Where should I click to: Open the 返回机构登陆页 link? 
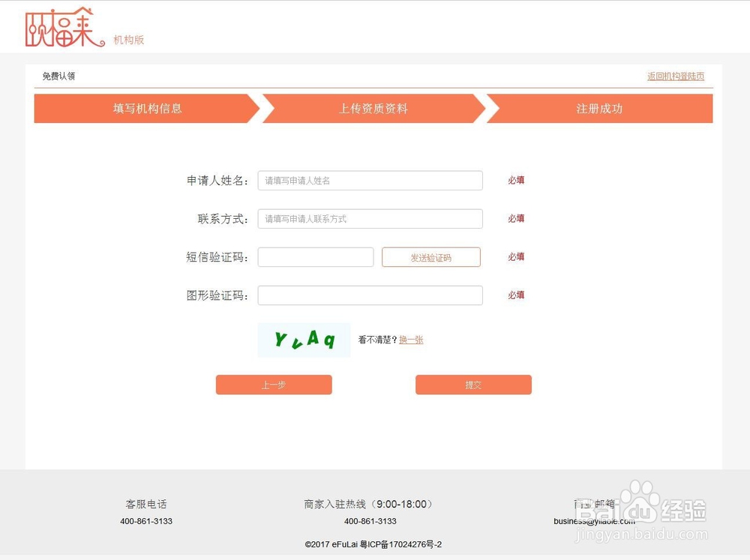pyautogui.click(x=674, y=76)
